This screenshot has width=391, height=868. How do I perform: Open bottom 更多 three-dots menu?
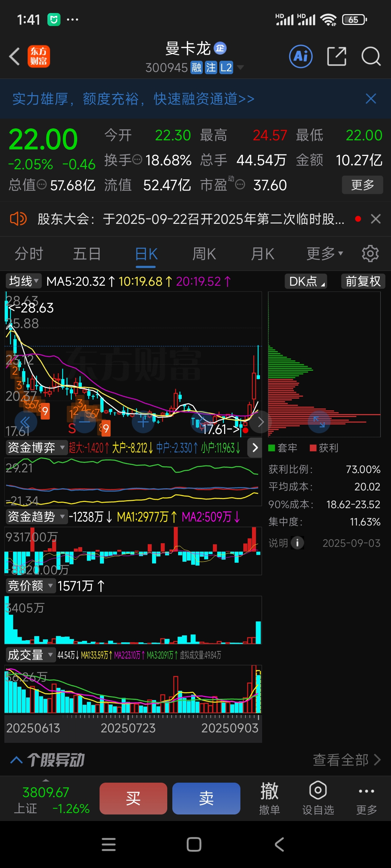tap(366, 799)
